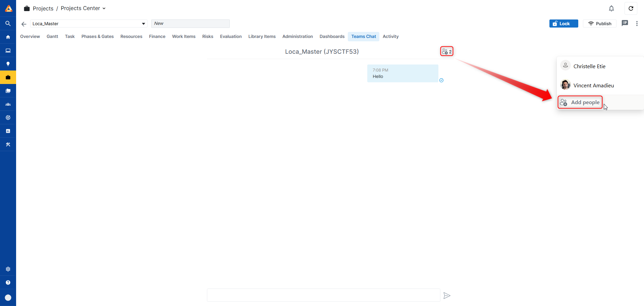Screen dimensions: 644x306
Task: Click the send message arrow icon
Action: click(447, 296)
